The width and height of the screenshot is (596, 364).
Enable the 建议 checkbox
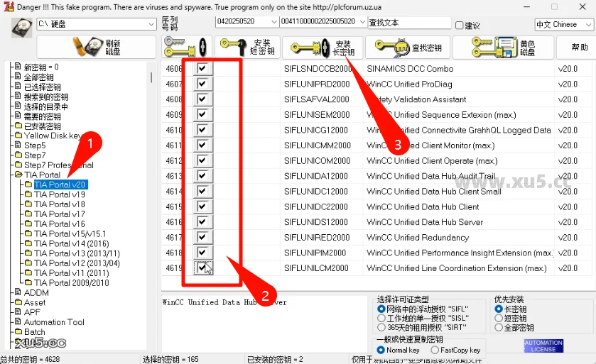click(459, 25)
